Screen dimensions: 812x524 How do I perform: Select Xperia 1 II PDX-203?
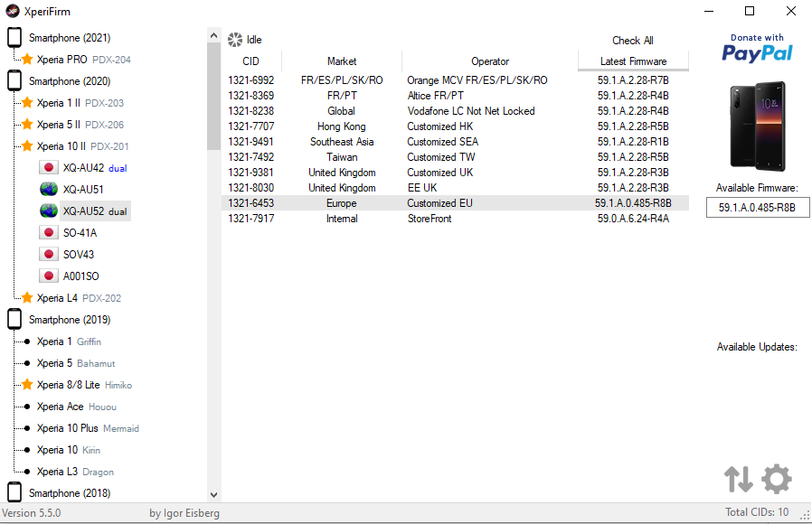(80, 103)
